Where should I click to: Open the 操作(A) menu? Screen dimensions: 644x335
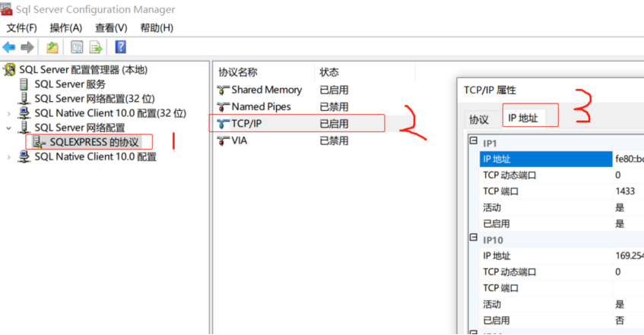point(65,28)
